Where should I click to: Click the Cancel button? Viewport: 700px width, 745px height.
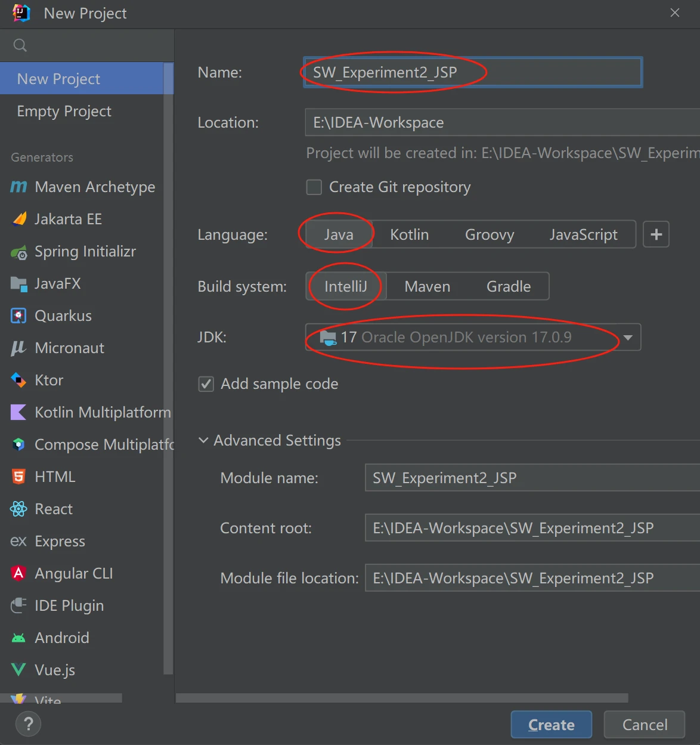tap(645, 725)
